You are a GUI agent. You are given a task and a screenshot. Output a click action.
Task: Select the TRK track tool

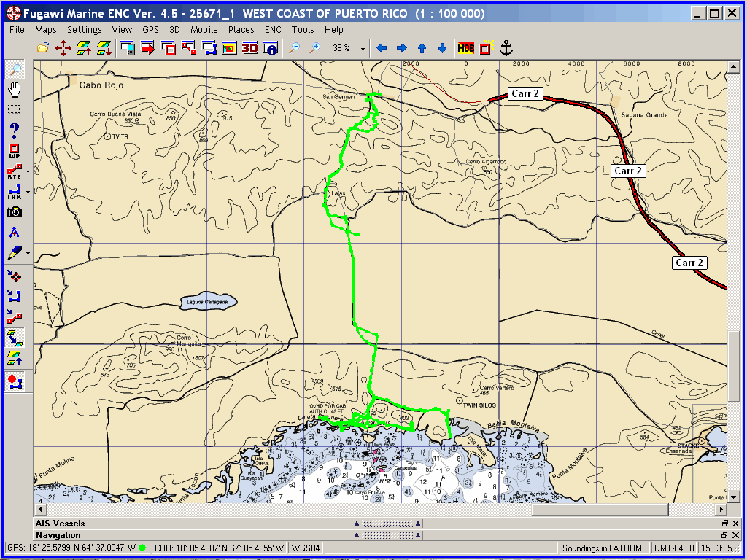point(15,192)
